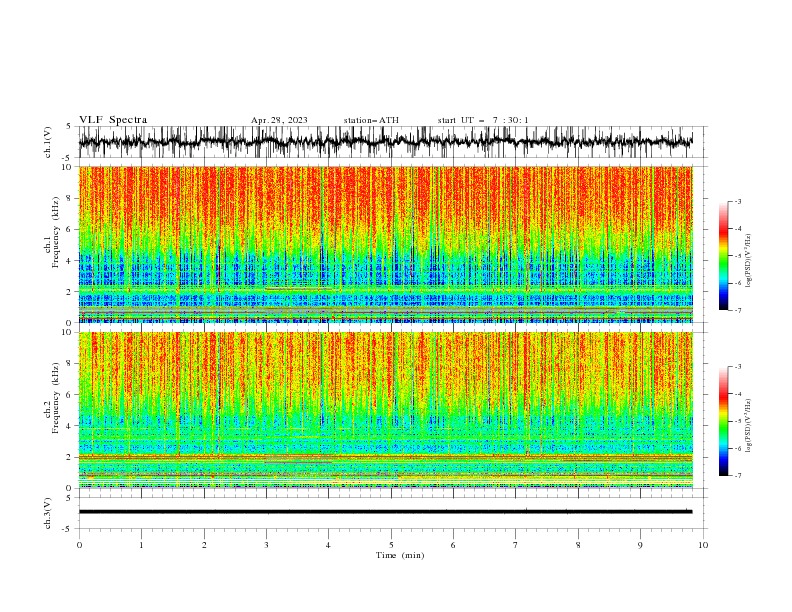
Task: Click the time axis tick label "1"
Action: tap(141, 545)
